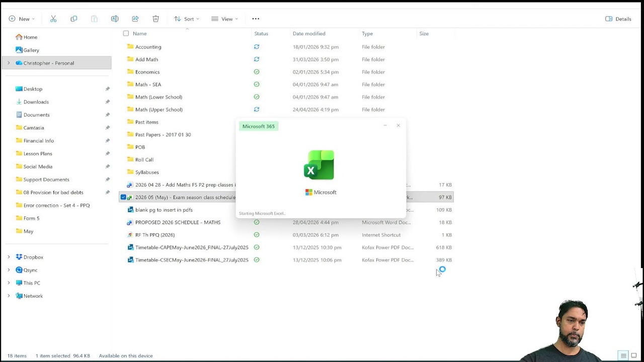This screenshot has height=362, width=644.
Task: Open Downloads quick access folder
Action: click(x=36, y=102)
